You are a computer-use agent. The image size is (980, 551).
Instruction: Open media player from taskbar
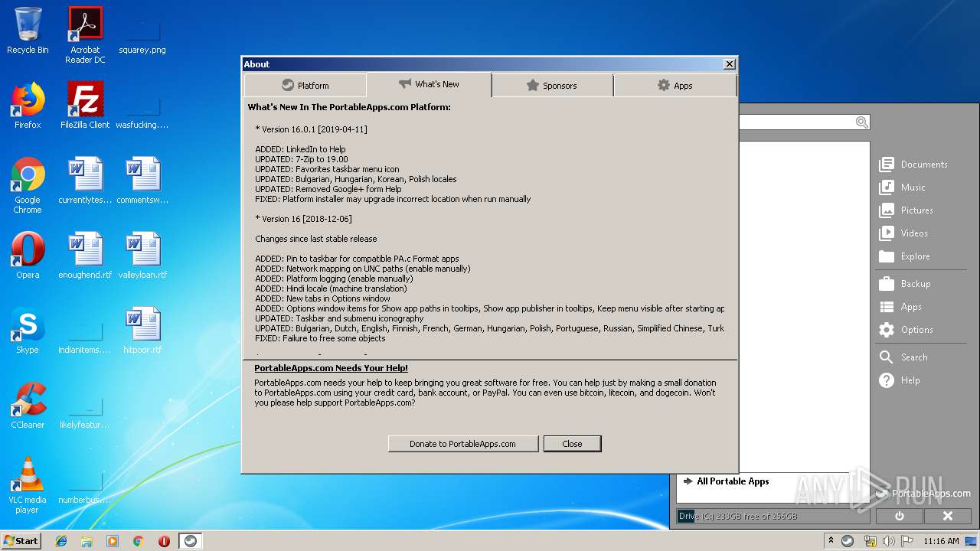tap(113, 541)
